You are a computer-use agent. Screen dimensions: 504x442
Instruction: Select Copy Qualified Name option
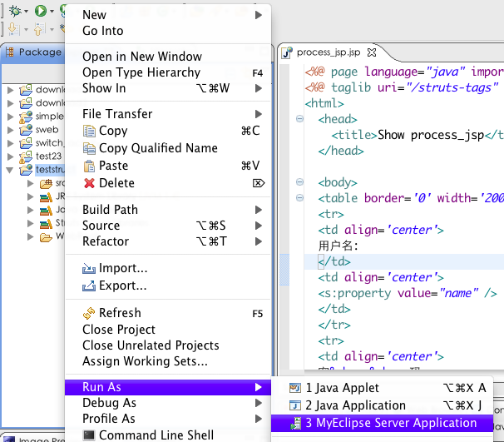pyautogui.click(x=158, y=148)
